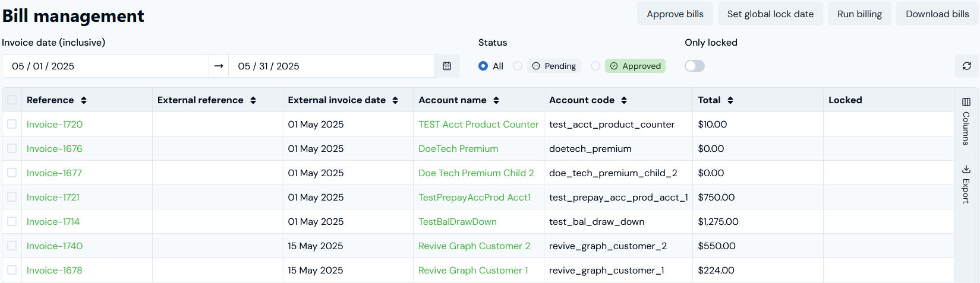Sort by Account code column
The height and width of the screenshot is (283, 980).
[624, 100]
